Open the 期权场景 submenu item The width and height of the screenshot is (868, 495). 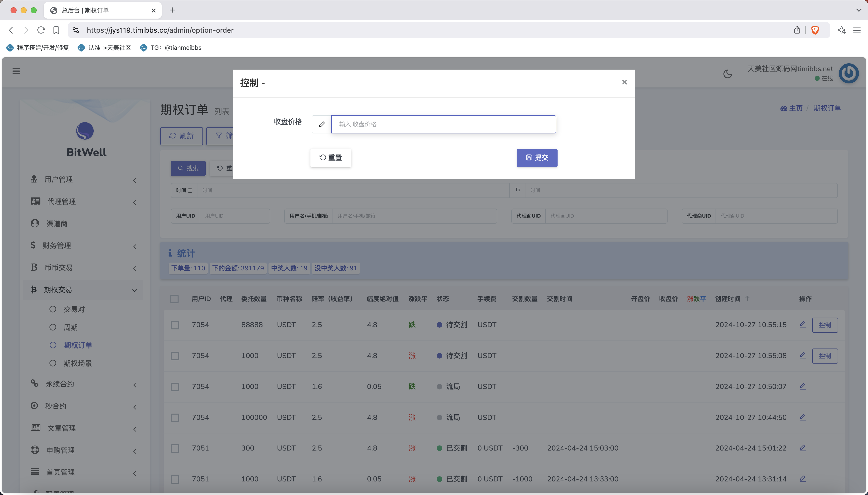tap(78, 363)
